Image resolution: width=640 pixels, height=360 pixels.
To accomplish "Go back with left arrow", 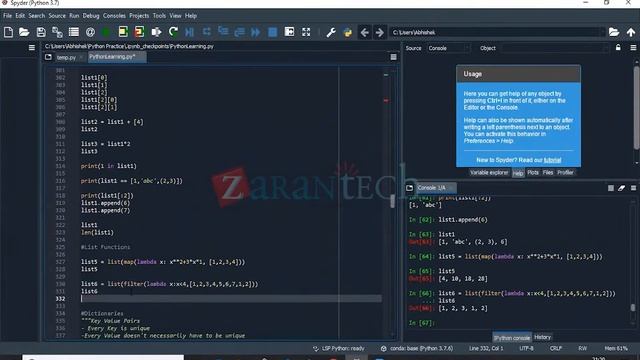I will tap(364, 32).
